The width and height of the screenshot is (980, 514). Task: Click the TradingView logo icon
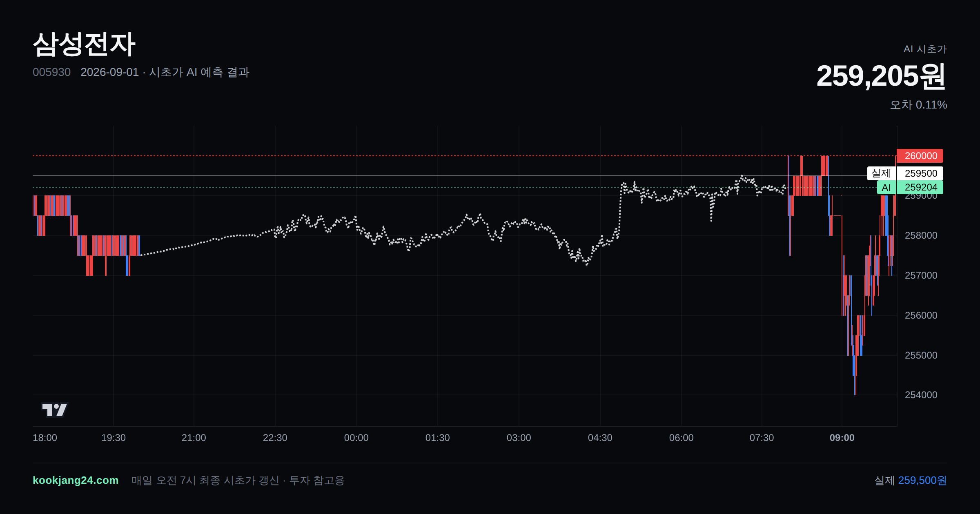click(55, 410)
